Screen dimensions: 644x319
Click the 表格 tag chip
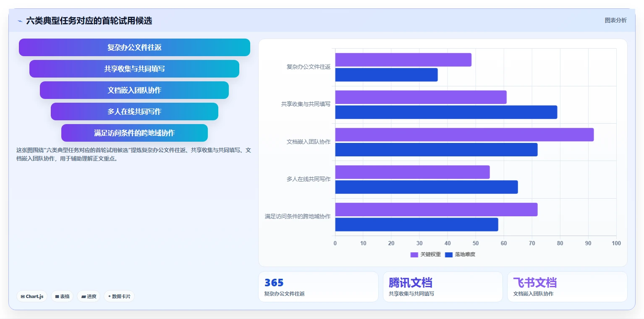62,296
